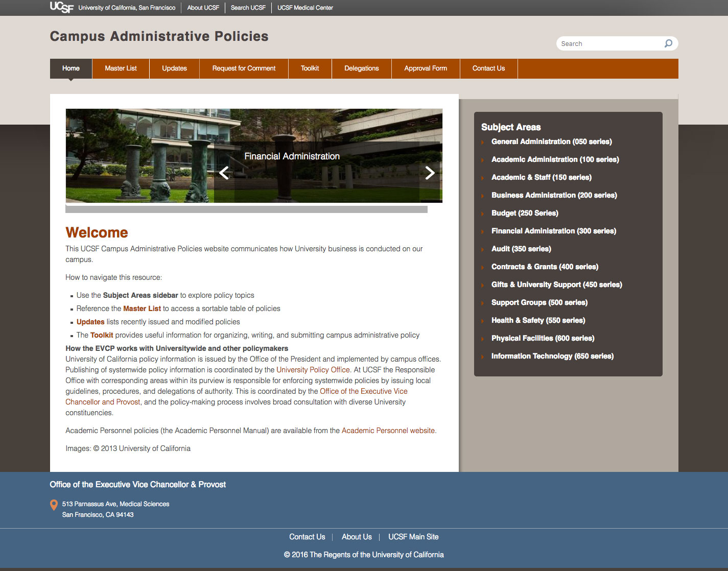The image size is (728, 571).
Task: Open the University Policy Office link
Action: click(x=313, y=370)
